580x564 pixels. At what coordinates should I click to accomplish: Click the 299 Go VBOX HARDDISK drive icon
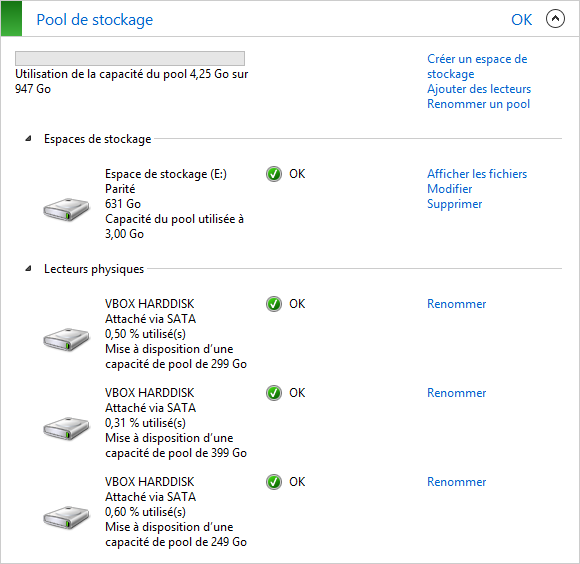point(66,339)
